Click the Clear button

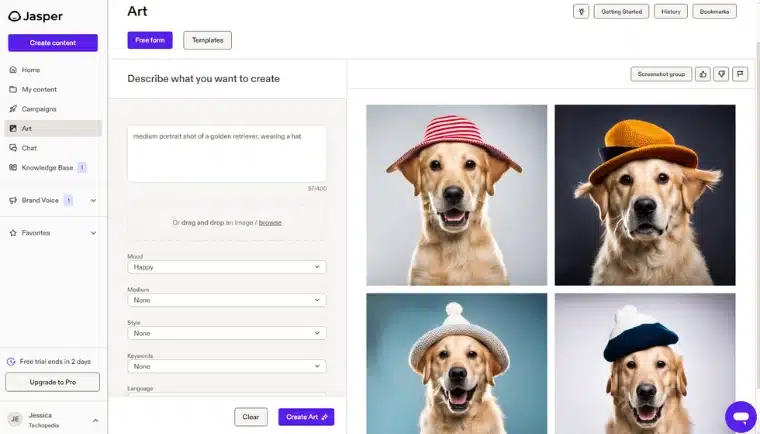tap(251, 417)
